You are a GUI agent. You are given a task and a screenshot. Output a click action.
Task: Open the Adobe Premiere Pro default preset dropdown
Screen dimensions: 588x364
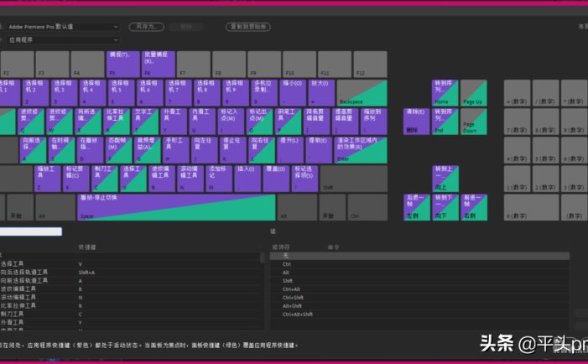coord(63,27)
